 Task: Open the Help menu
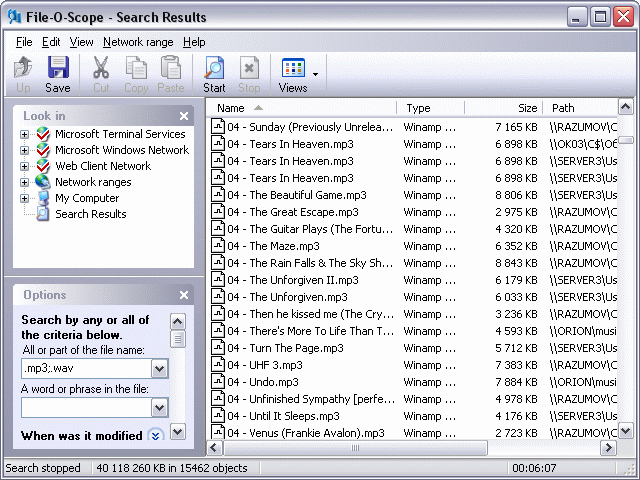point(194,42)
